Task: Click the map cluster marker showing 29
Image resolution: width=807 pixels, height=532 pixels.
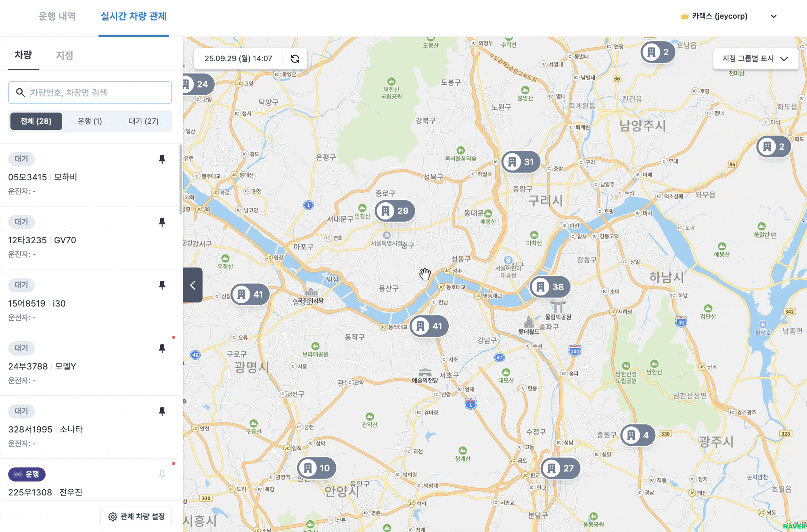Action: pyautogui.click(x=395, y=211)
